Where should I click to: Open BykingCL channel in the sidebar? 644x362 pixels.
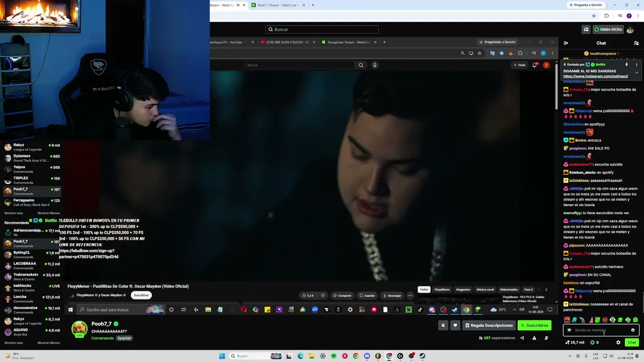[x=31, y=255]
